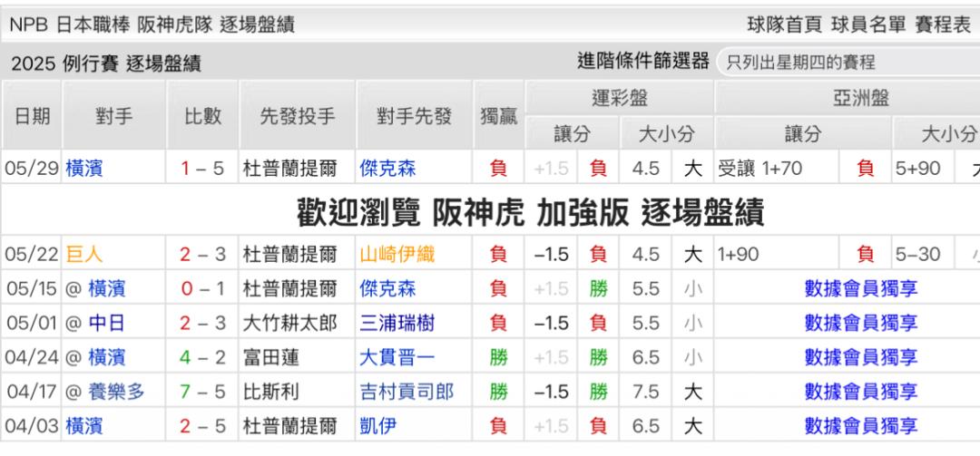Click the 養樂多 opponent link for 04/17

116,392
